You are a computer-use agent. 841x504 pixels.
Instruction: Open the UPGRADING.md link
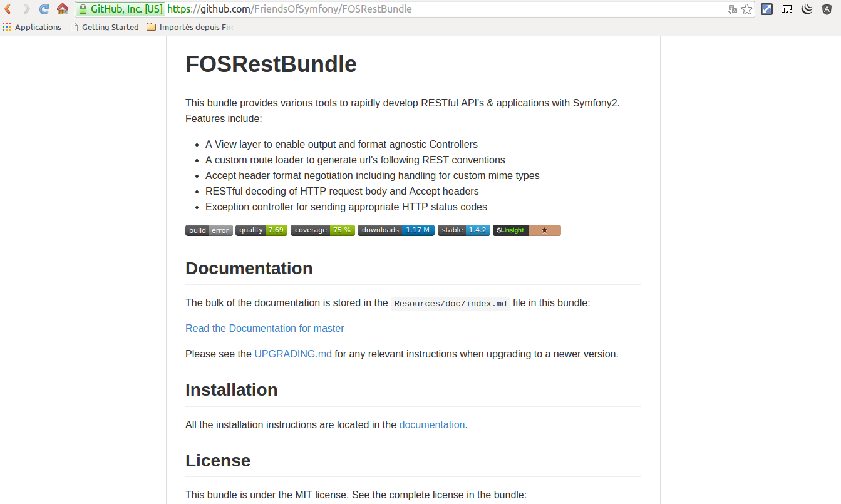pyautogui.click(x=293, y=354)
